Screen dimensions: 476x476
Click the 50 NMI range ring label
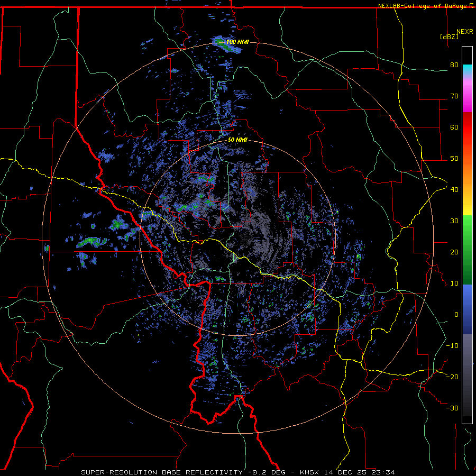coord(237,140)
